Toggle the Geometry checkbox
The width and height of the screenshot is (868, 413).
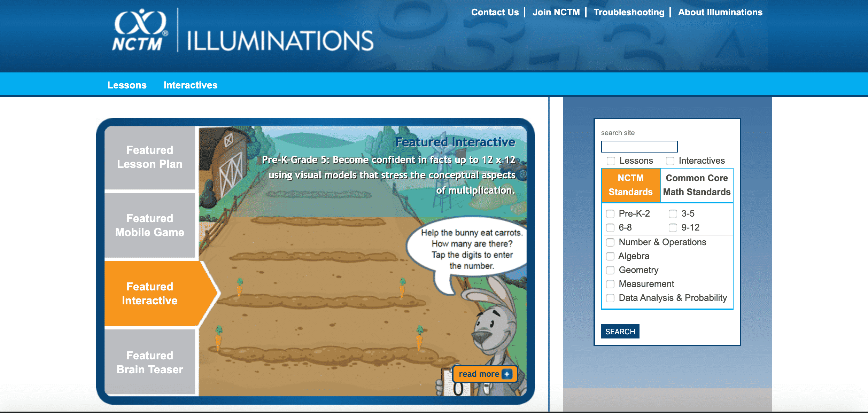click(610, 270)
